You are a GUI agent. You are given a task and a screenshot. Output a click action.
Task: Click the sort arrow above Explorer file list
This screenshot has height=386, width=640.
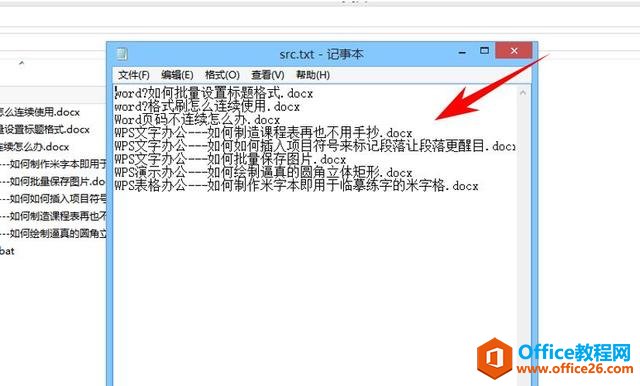pyautogui.click(x=22, y=63)
